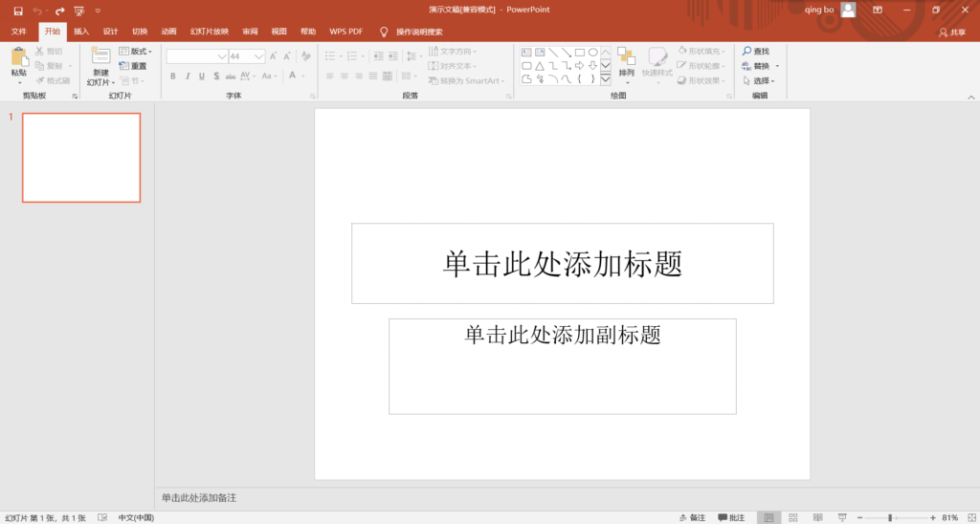This screenshot has height=524, width=980.
Task: Click the Comments (批注) button in status bar
Action: (731, 517)
